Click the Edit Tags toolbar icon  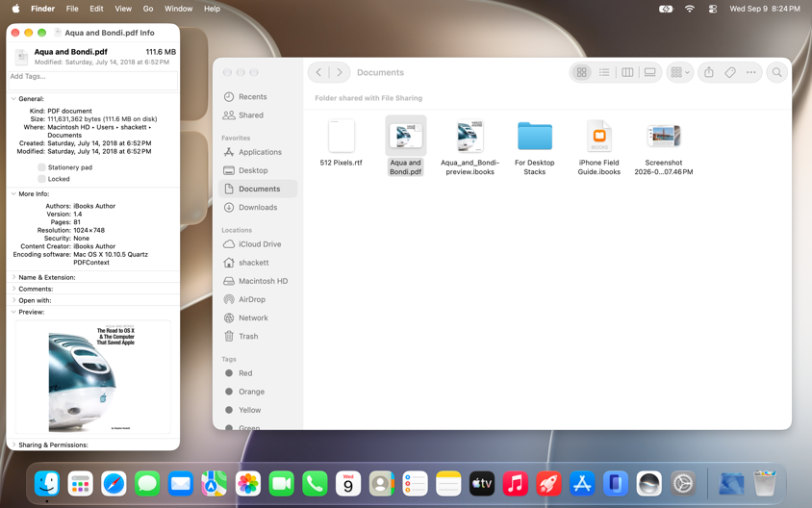pos(730,72)
